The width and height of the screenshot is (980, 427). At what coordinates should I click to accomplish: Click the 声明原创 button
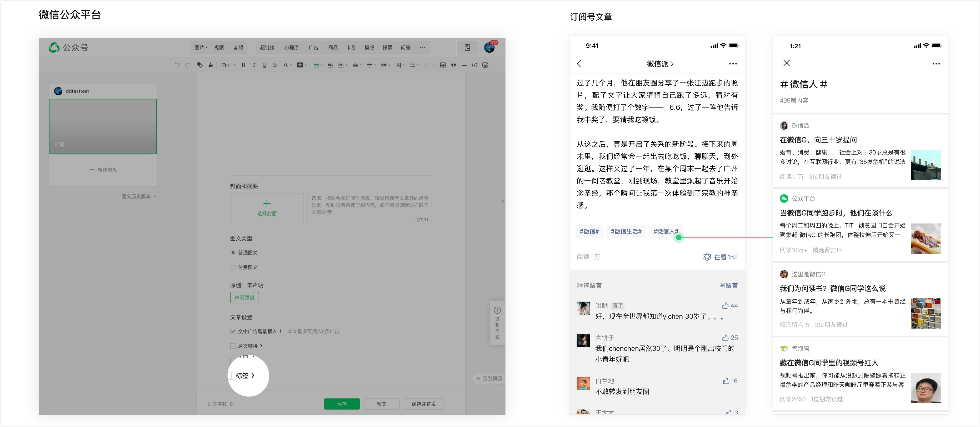(244, 297)
